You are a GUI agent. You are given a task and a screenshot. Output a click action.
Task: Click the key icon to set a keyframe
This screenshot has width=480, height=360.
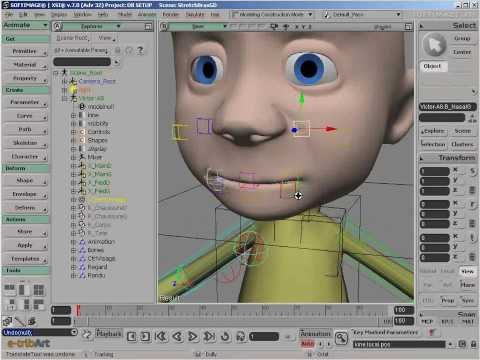(x=341, y=338)
